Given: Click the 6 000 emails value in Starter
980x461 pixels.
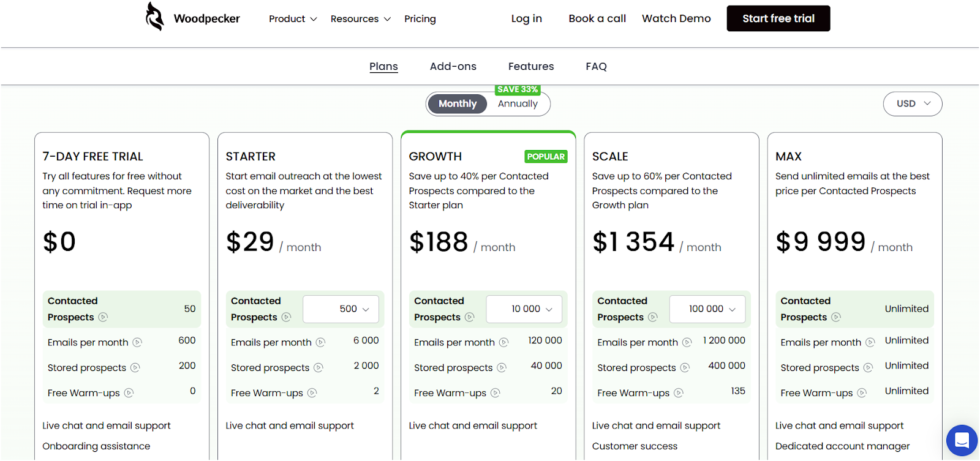Looking at the screenshot, I should (x=366, y=340).
